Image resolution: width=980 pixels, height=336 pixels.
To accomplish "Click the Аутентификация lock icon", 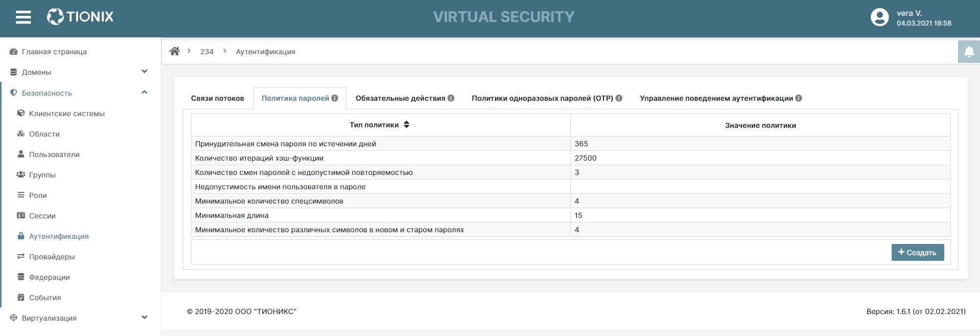I will (21, 236).
